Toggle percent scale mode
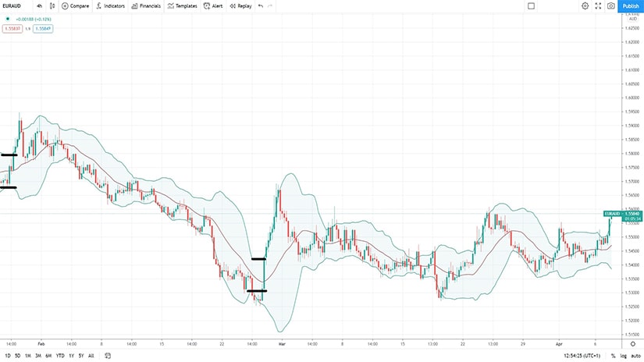The height and width of the screenshot is (362, 644). (614, 356)
